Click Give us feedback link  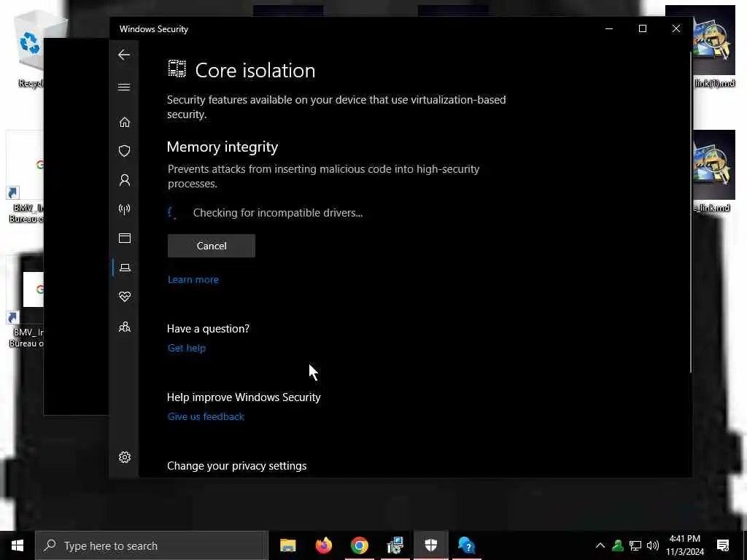[x=205, y=416]
